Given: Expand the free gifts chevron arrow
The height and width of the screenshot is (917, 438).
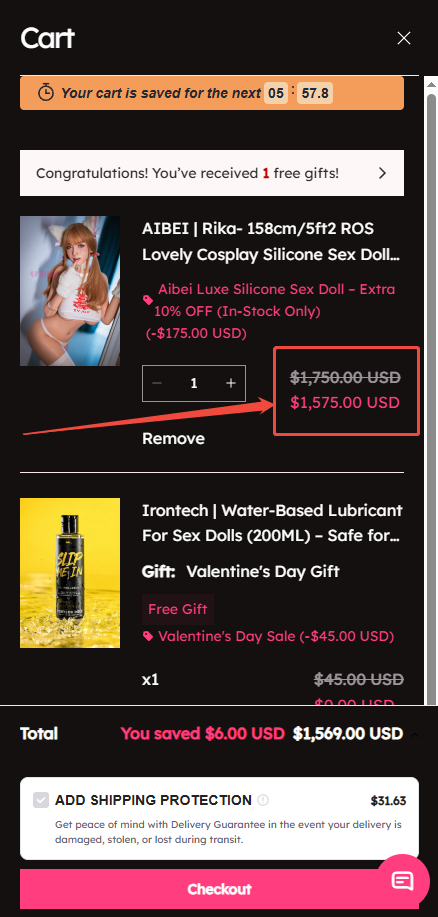Looking at the screenshot, I should coord(382,173).
